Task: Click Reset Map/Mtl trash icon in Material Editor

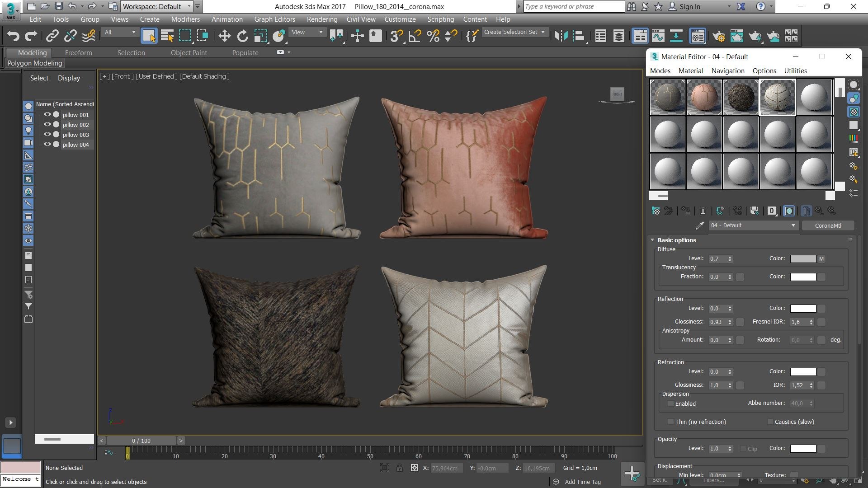Action: click(703, 211)
